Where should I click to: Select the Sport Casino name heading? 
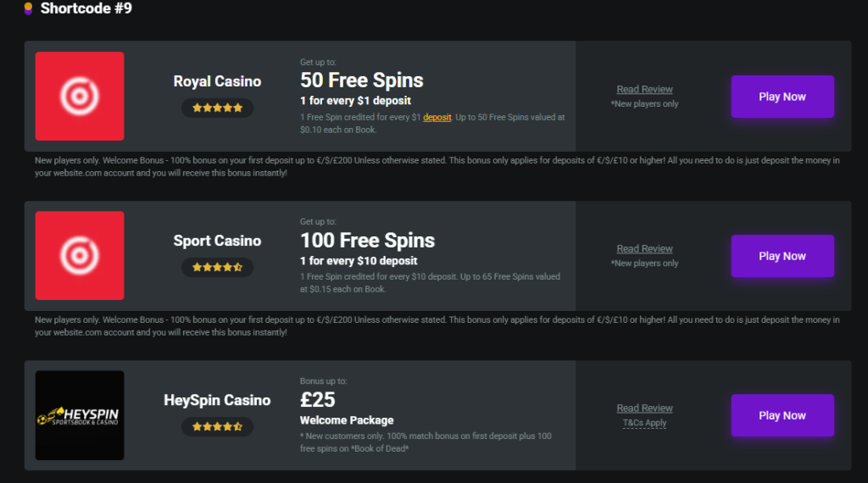(x=217, y=241)
